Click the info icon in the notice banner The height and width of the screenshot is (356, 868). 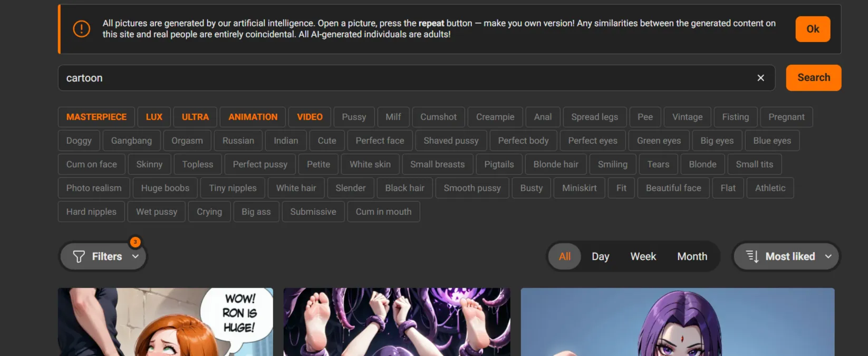pos(81,29)
